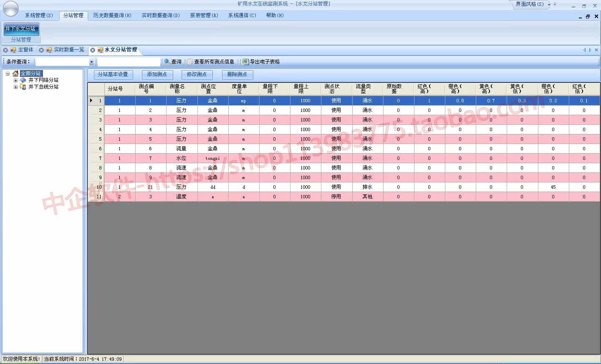601x364 pixels.
Task: Click tab scroll left arrow
Action: point(585,50)
